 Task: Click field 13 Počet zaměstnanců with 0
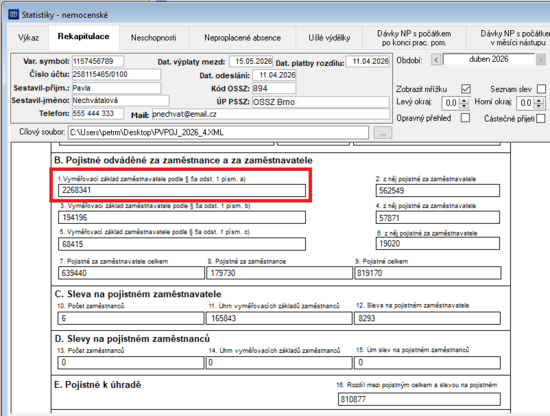(x=130, y=363)
